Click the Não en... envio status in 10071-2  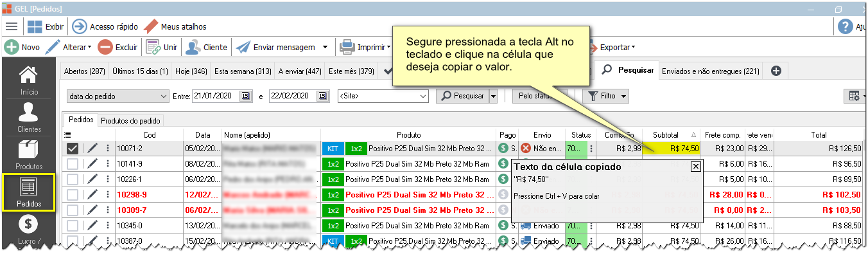(541, 148)
